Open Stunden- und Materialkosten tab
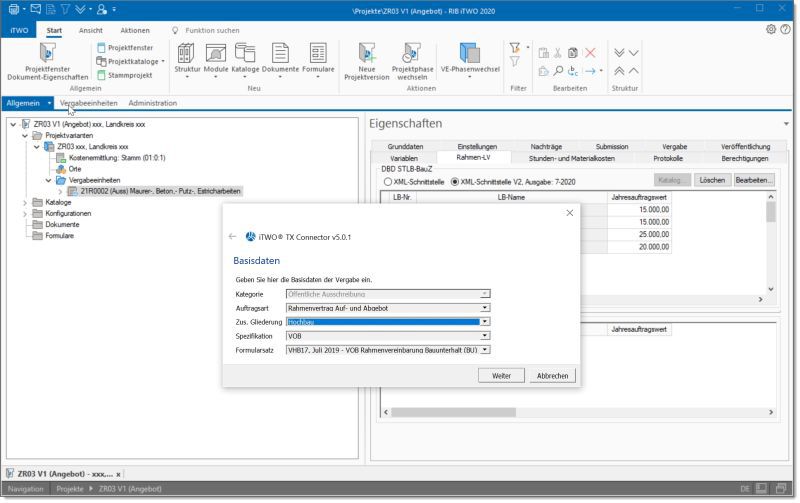Screen dimensions: 800x503 (571, 158)
